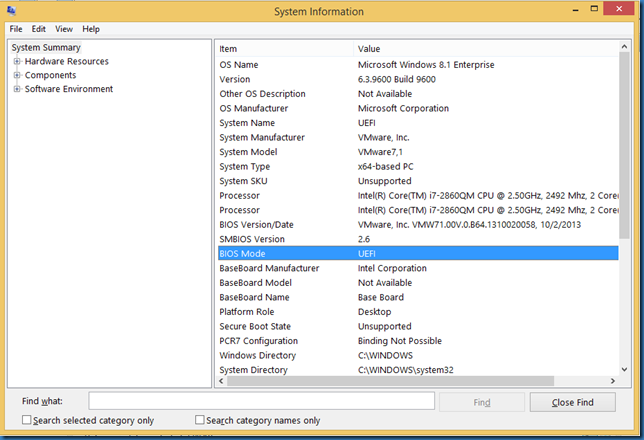Select the Other OS Description row
Image resolution: width=644 pixels, height=440 pixels.
click(418, 94)
